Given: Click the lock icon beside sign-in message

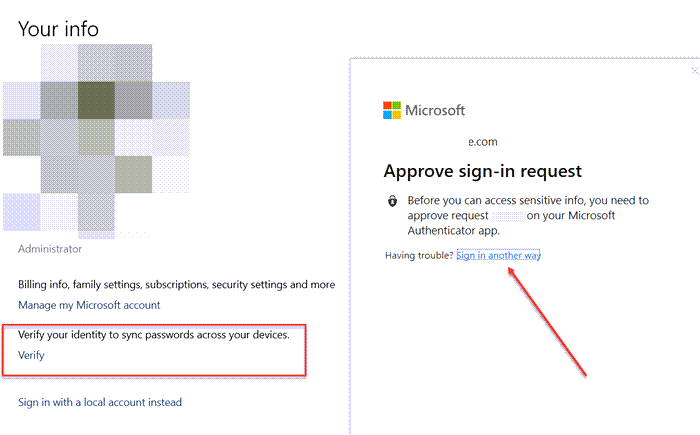Looking at the screenshot, I should (x=392, y=201).
